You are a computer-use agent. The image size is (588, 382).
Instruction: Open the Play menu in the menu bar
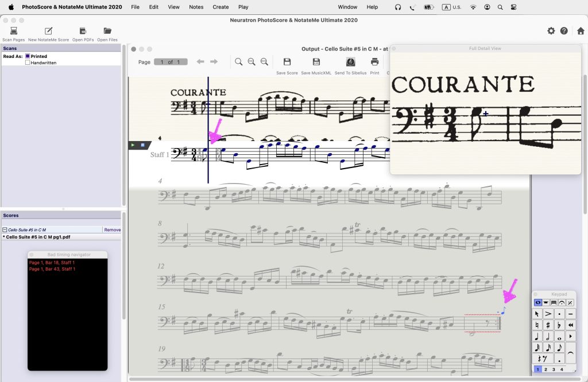pyautogui.click(x=243, y=7)
